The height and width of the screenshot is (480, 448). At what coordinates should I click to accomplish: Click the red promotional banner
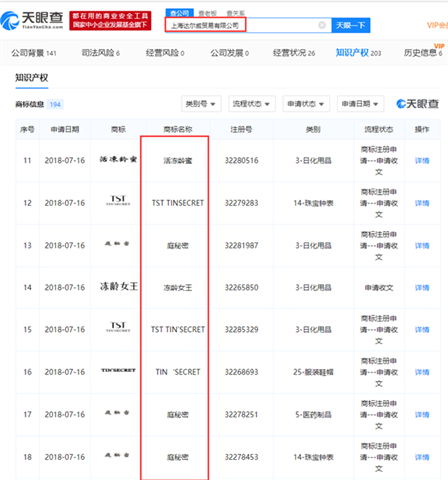[x=110, y=20]
